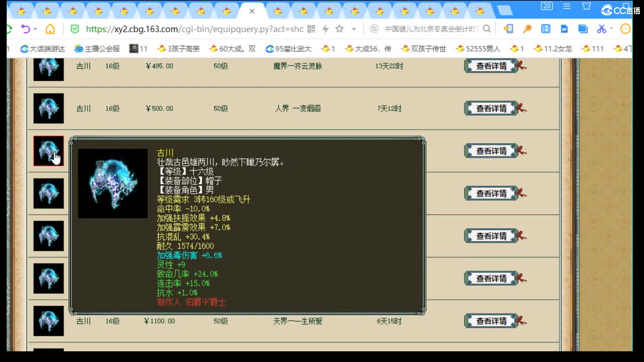The image size is (644, 362).
Task: Open the orange key password extension icon
Action: click(x=527, y=29)
